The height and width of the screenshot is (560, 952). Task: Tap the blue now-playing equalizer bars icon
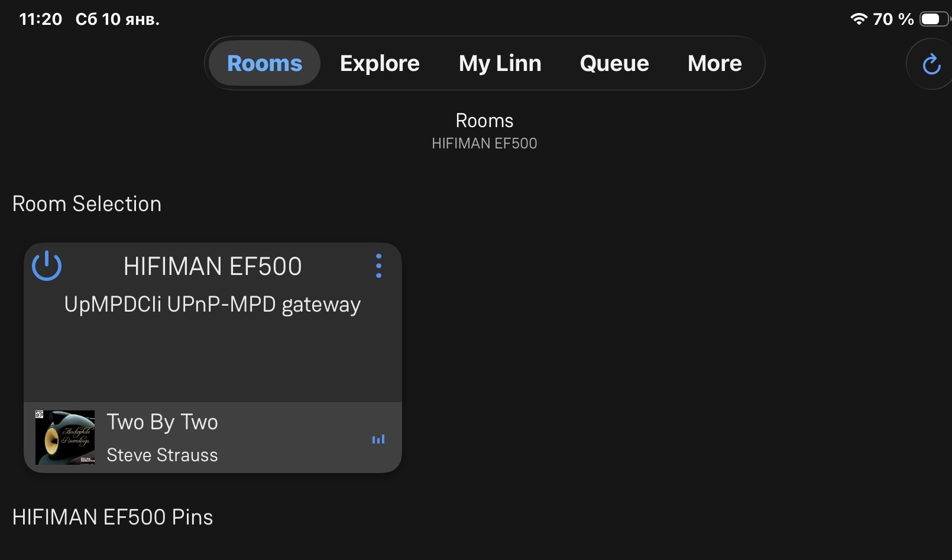(x=378, y=439)
